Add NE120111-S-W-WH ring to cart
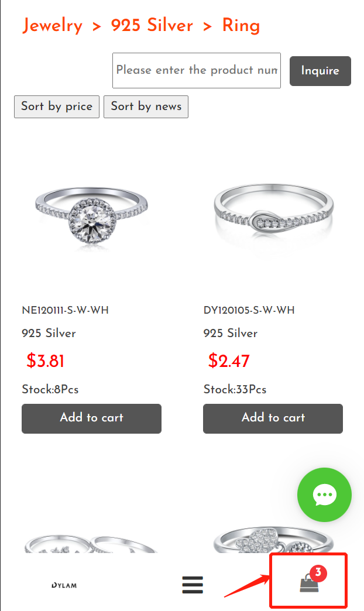This screenshot has height=611, width=364. click(x=91, y=418)
